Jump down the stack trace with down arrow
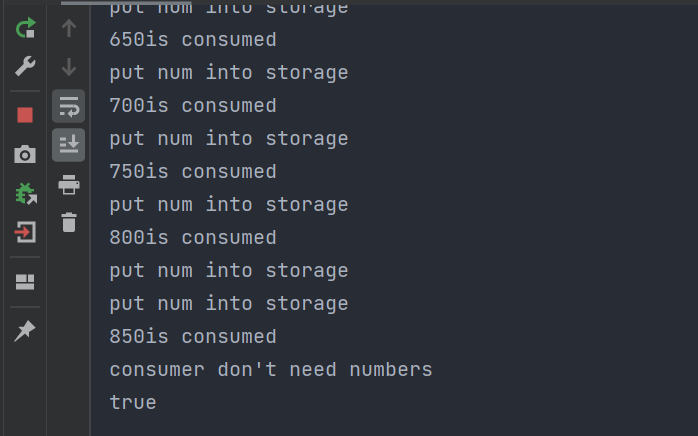The height and width of the screenshot is (436, 698). click(69, 67)
